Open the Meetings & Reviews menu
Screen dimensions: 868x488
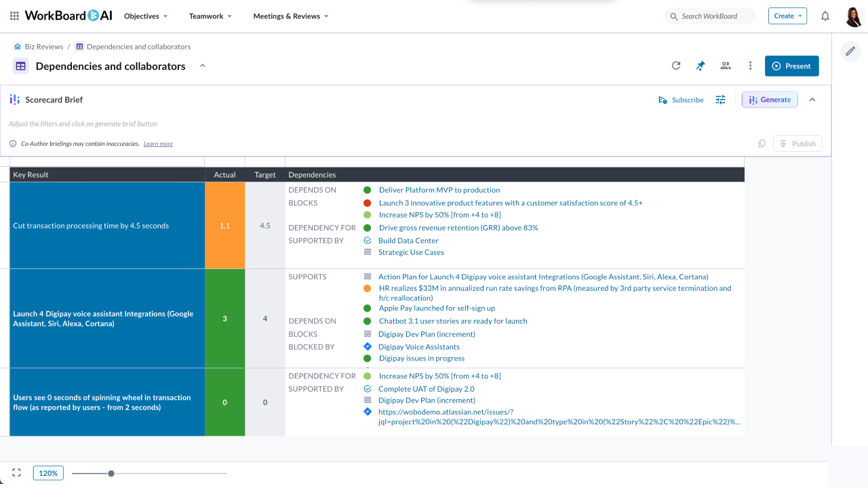291,16
